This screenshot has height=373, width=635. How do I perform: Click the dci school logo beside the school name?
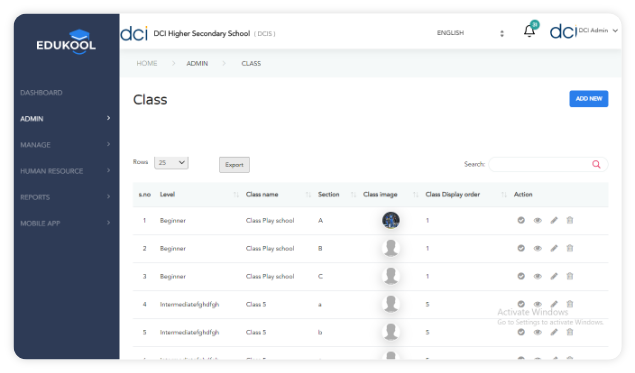134,33
